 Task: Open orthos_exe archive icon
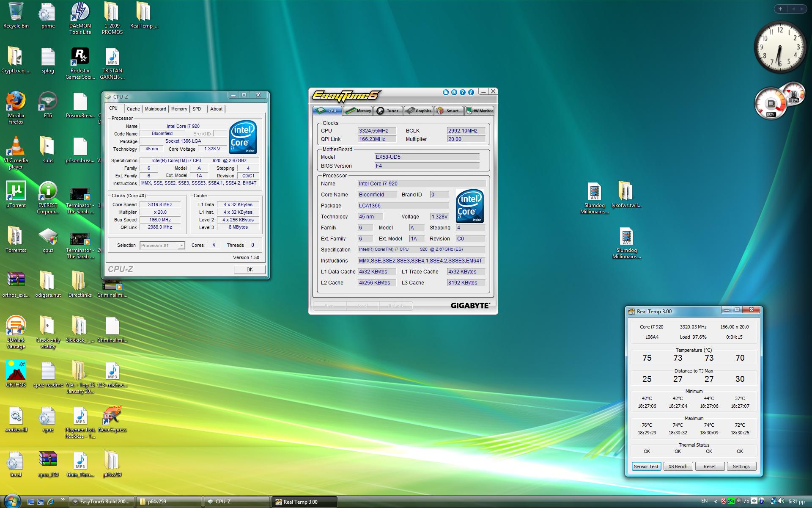point(16,284)
